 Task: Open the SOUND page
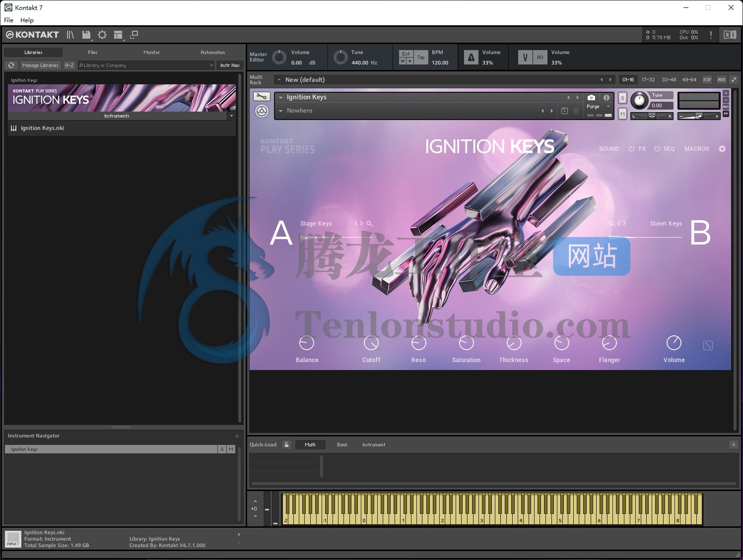click(609, 149)
